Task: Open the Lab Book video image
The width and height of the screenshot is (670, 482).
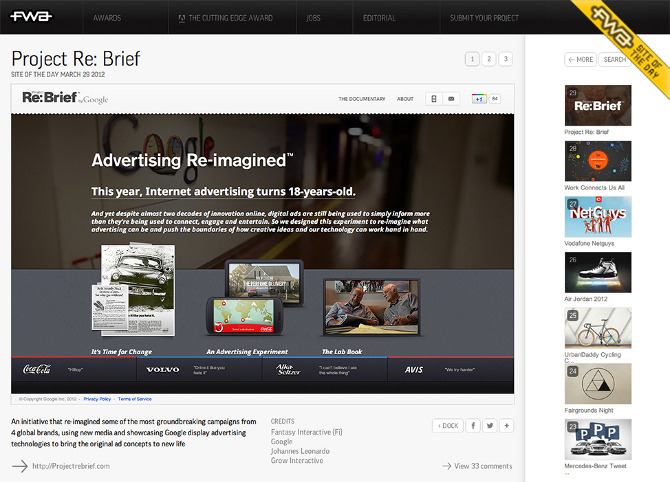Action: pyautogui.click(x=372, y=306)
